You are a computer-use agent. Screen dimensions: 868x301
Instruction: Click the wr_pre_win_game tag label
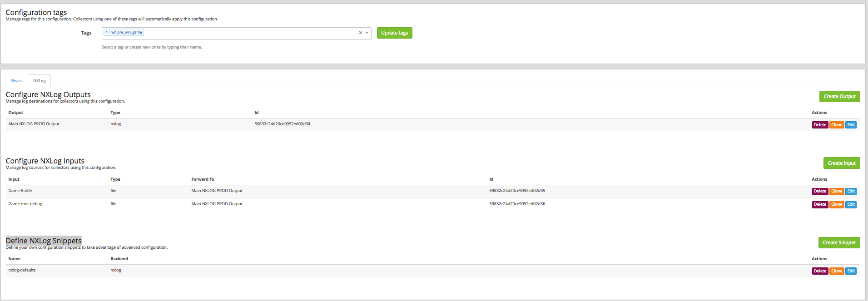tap(127, 32)
